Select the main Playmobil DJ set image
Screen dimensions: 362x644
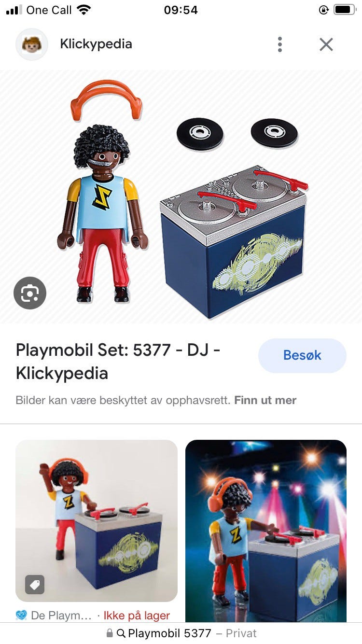pyautogui.click(x=181, y=197)
